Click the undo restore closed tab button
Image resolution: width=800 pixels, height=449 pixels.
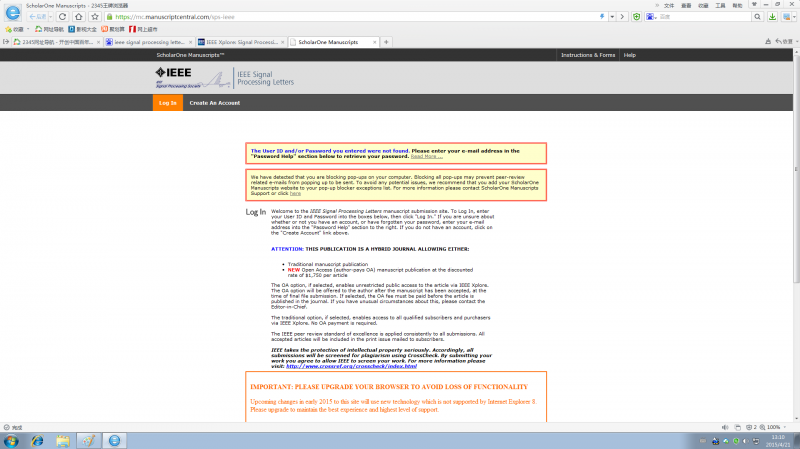(x=784, y=41)
